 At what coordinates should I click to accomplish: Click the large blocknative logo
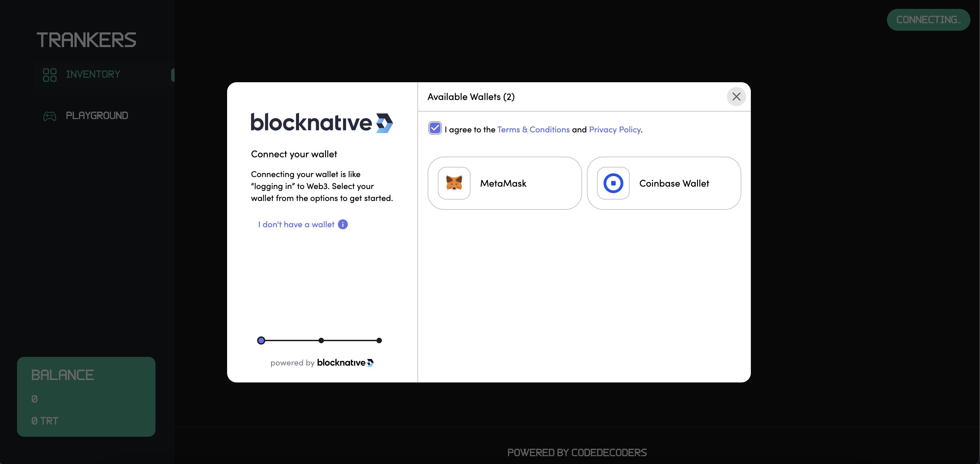(322, 122)
